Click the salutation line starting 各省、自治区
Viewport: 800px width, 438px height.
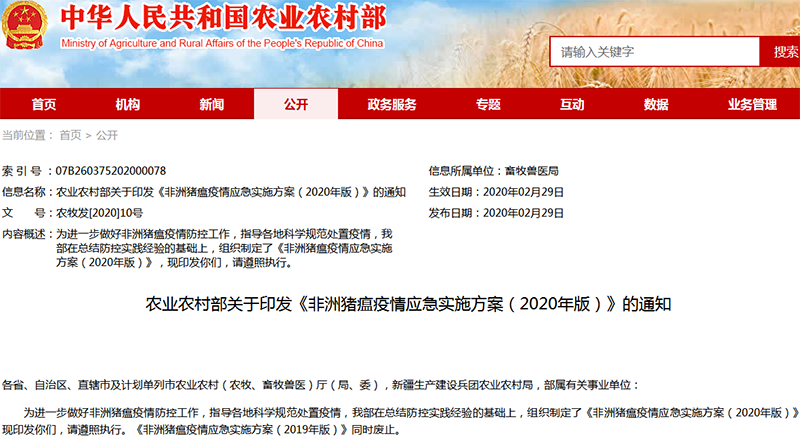(320, 384)
